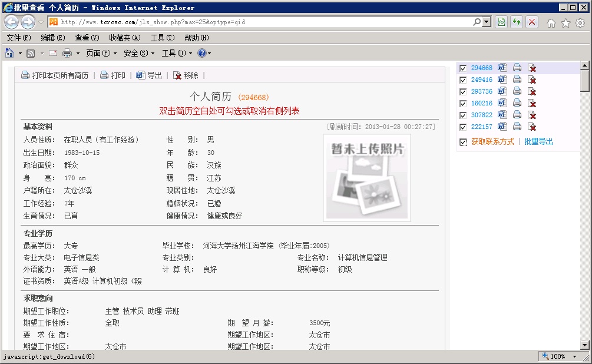Open the RSS feed icon on the command bar

tap(30, 52)
